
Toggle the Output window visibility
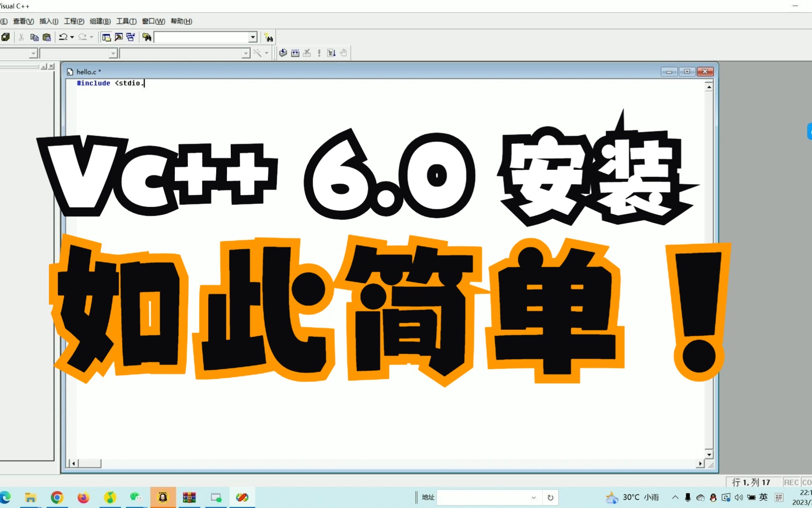click(x=119, y=37)
